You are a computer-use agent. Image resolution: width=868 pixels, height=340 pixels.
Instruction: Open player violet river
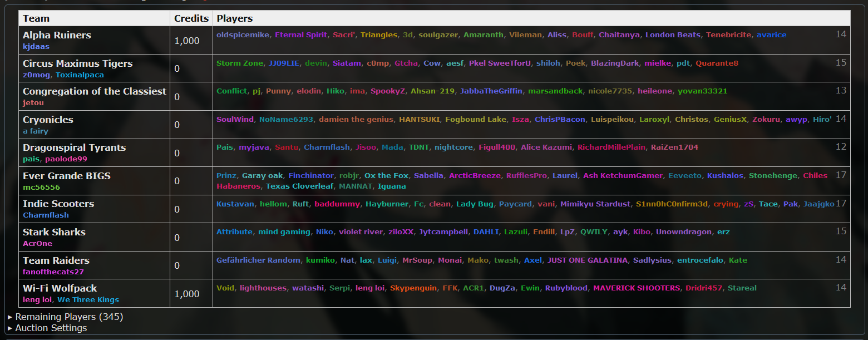[x=361, y=232]
